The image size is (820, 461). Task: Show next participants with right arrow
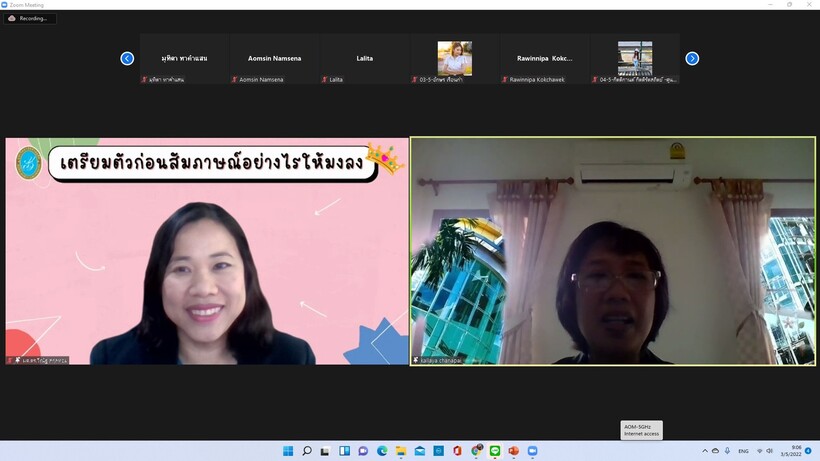click(692, 59)
